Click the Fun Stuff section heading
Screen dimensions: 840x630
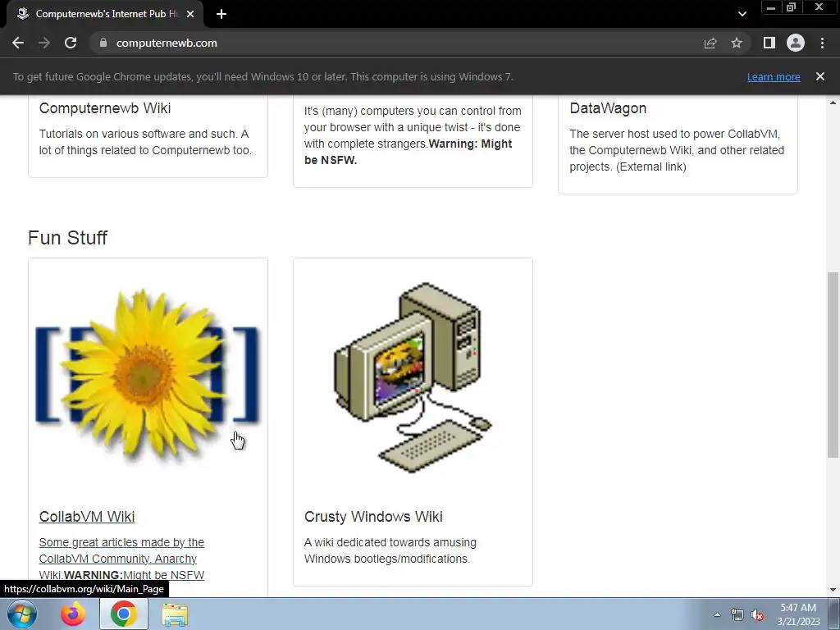coord(67,237)
